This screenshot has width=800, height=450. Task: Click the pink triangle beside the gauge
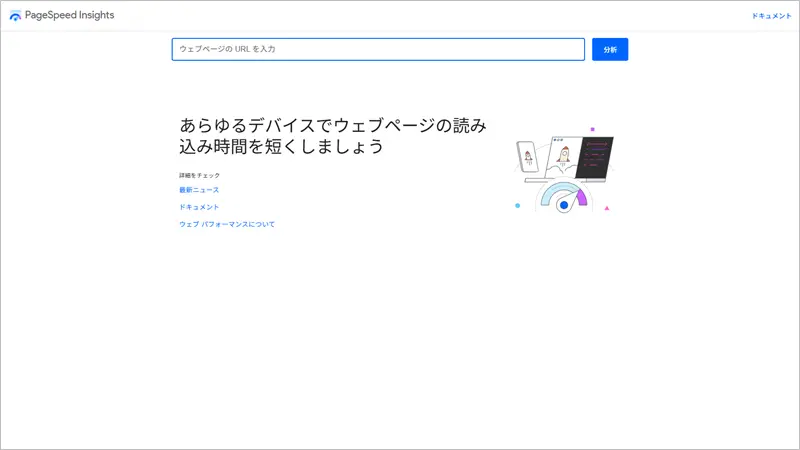coord(606,208)
